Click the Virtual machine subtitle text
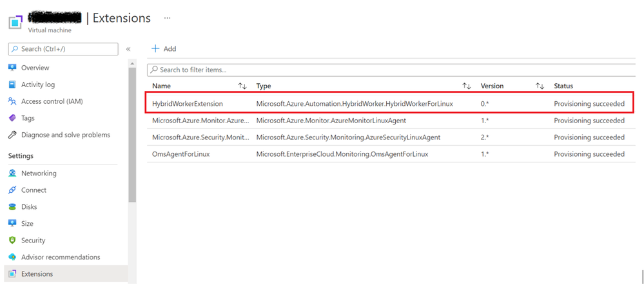This screenshot has width=644, height=287. (49, 30)
